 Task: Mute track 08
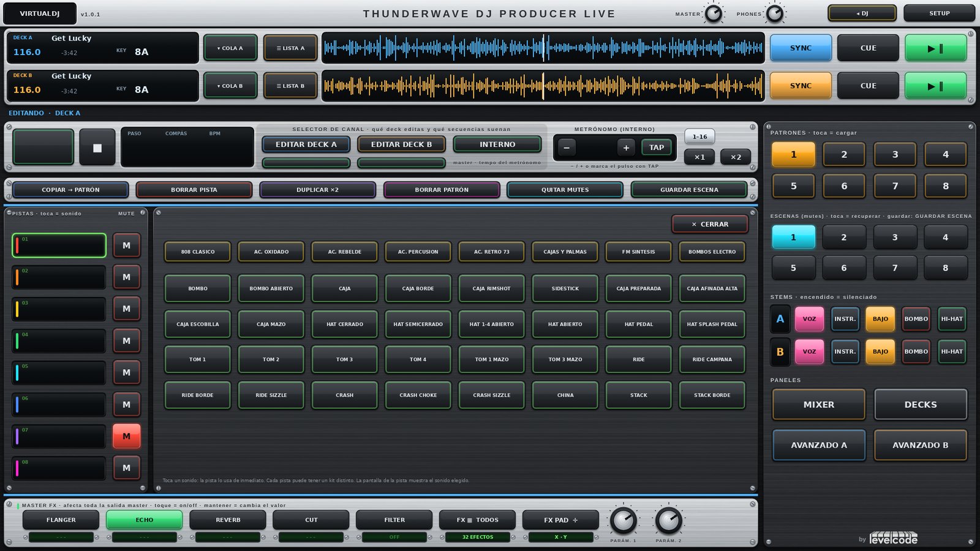pyautogui.click(x=126, y=468)
